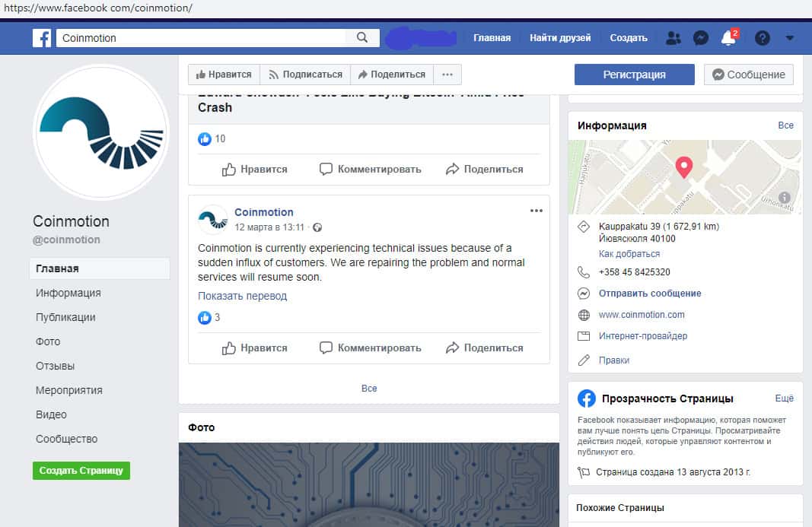The height and width of the screenshot is (527, 812).
Task: Select Отзывы in left sidebar
Action: pyautogui.click(x=55, y=366)
